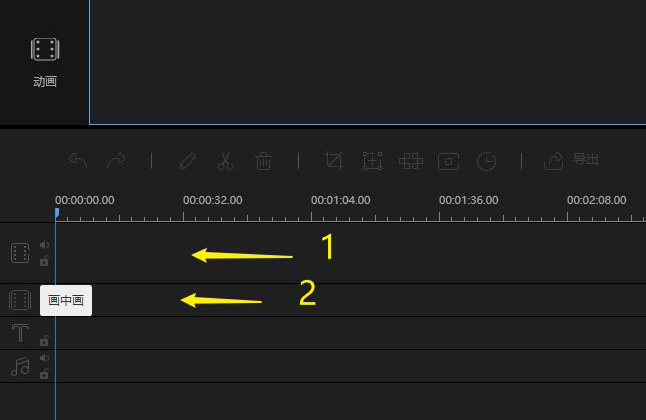Screen dimensions: 646x420
Task: Select the pencil edit tool
Action: (x=187, y=160)
